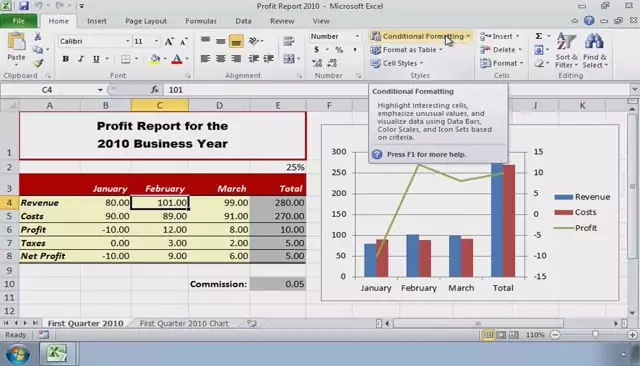This screenshot has width=640, height=366.
Task: Click Increase Indent icon
Action: tap(269, 59)
